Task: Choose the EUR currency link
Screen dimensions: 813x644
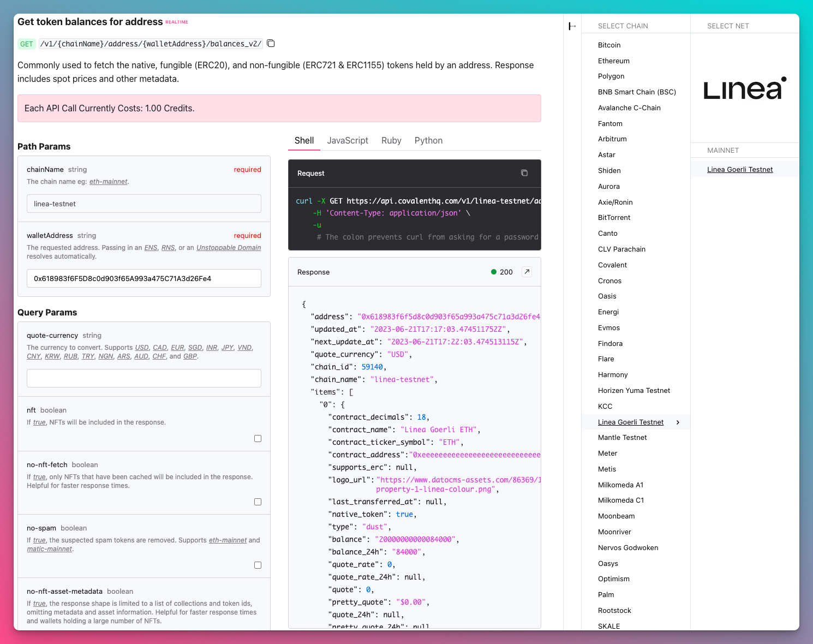Action: click(177, 348)
